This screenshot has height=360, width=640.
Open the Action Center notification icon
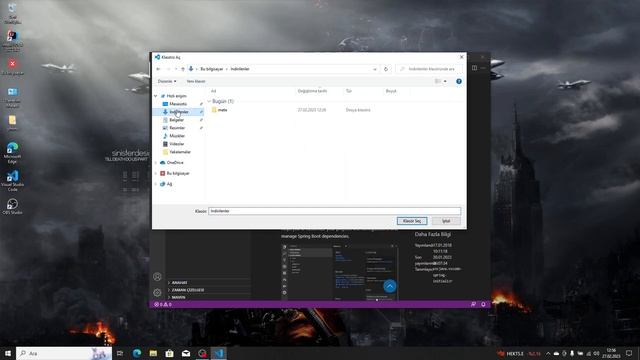tap(629, 353)
